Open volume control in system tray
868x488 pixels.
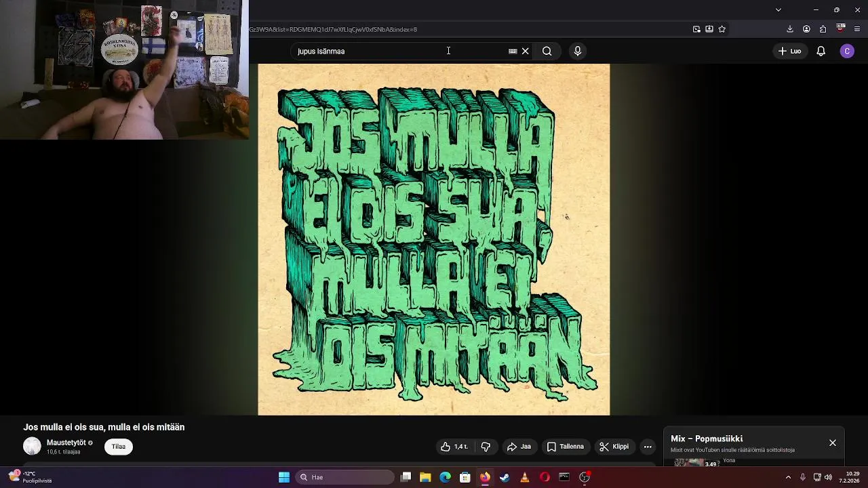(828, 477)
